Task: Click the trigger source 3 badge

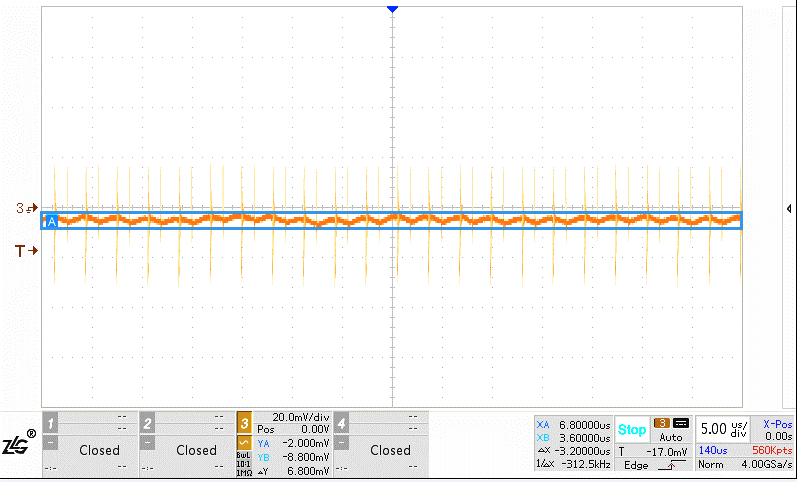Action: (662, 423)
